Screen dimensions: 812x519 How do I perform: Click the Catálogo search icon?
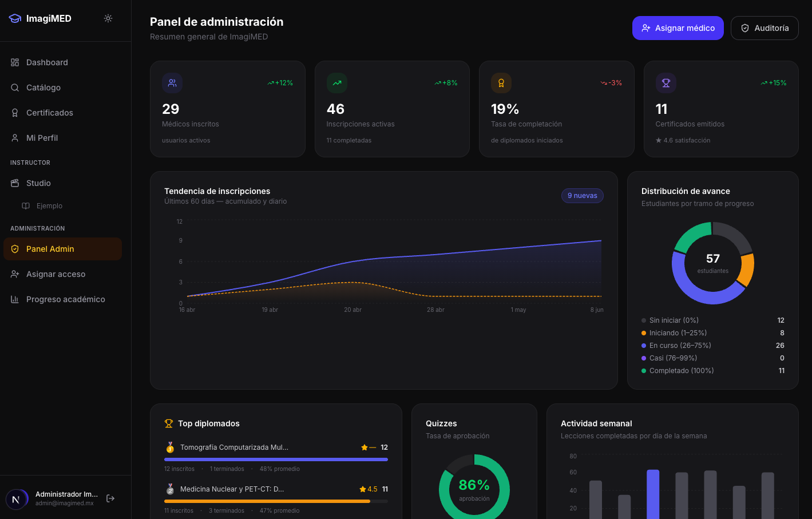click(15, 88)
